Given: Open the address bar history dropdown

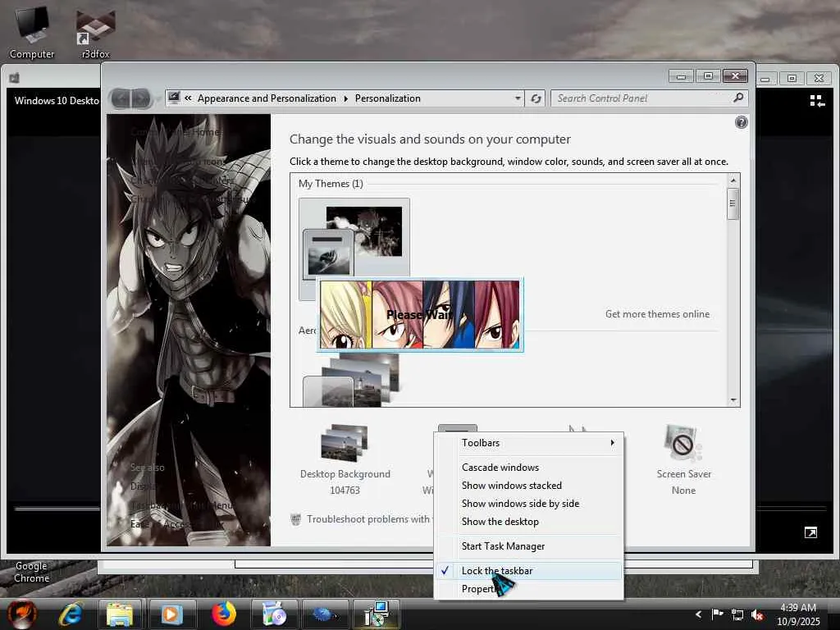Looking at the screenshot, I should 518,98.
